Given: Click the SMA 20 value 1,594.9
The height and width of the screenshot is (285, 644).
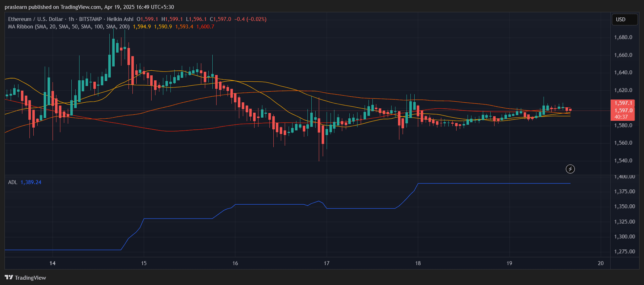Looking at the screenshot, I should [142, 27].
